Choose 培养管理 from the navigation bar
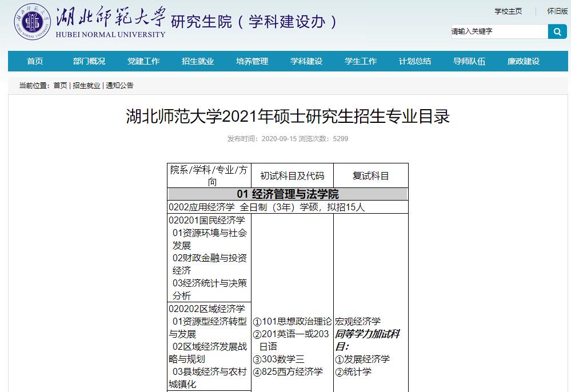 coord(252,61)
